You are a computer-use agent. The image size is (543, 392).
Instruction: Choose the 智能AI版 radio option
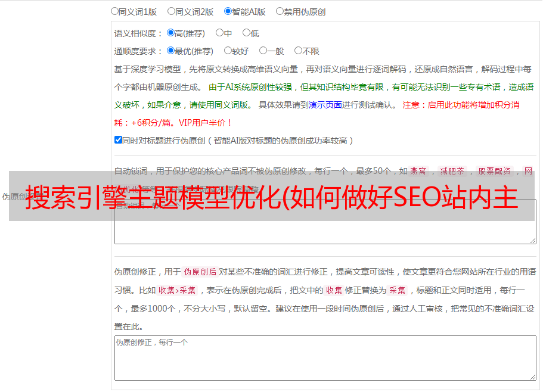click(x=228, y=11)
